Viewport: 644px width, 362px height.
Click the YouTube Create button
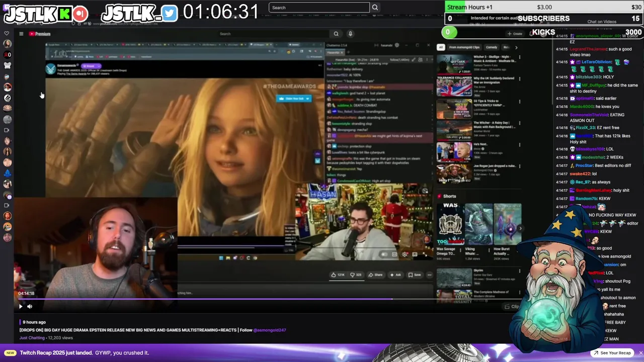[x=515, y=34]
